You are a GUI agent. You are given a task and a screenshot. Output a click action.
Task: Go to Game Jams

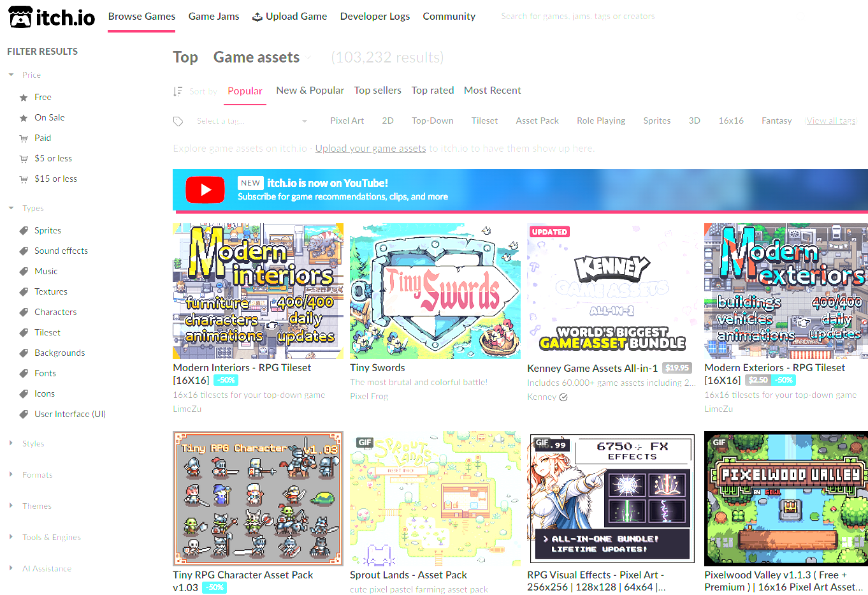214,16
